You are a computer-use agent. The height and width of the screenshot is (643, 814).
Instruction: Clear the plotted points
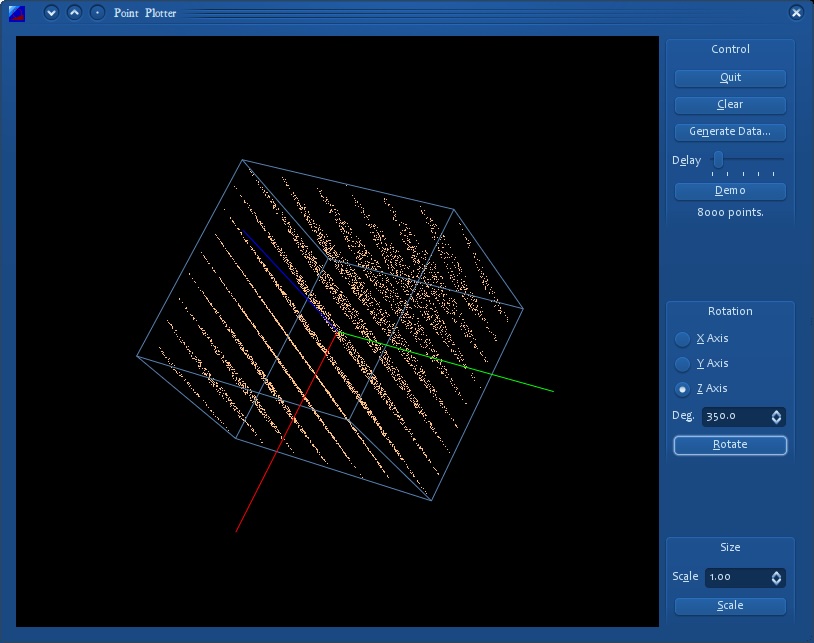(730, 105)
